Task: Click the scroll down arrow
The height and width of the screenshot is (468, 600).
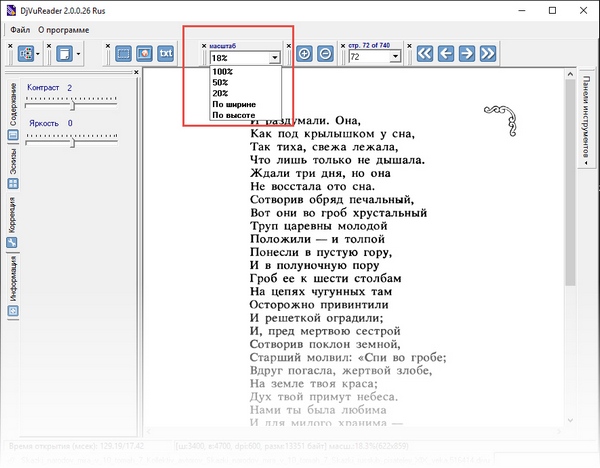Action: coord(570,420)
